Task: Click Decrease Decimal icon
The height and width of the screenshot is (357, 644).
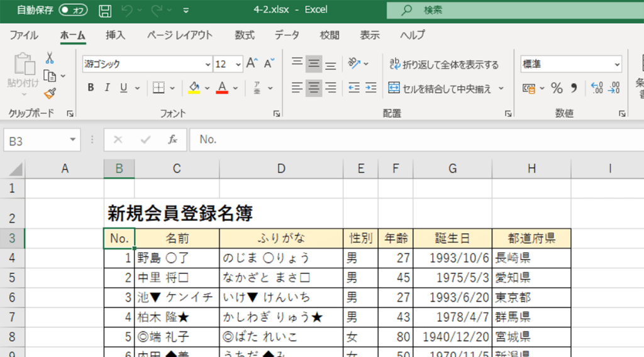Action: pos(614,88)
